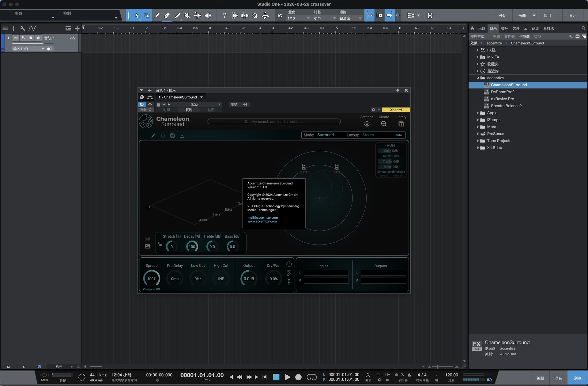Select the Mute tool

pyautogui.click(x=187, y=16)
